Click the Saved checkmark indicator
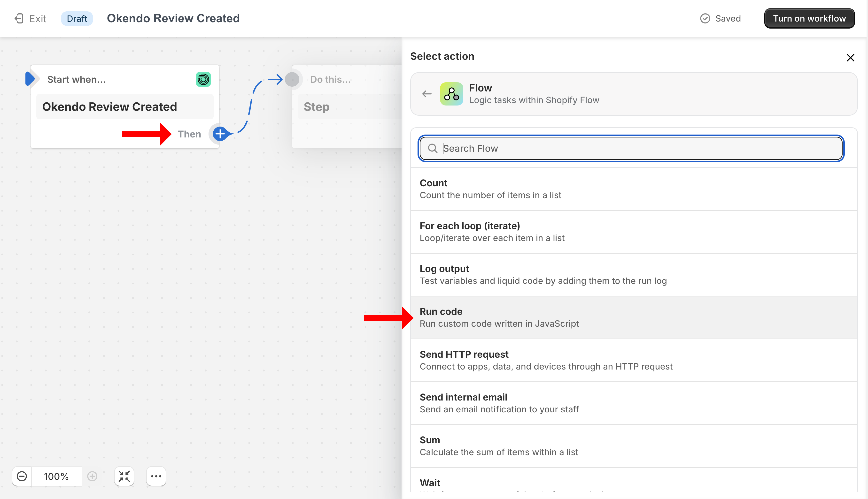The height and width of the screenshot is (499, 868). click(x=705, y=18)
